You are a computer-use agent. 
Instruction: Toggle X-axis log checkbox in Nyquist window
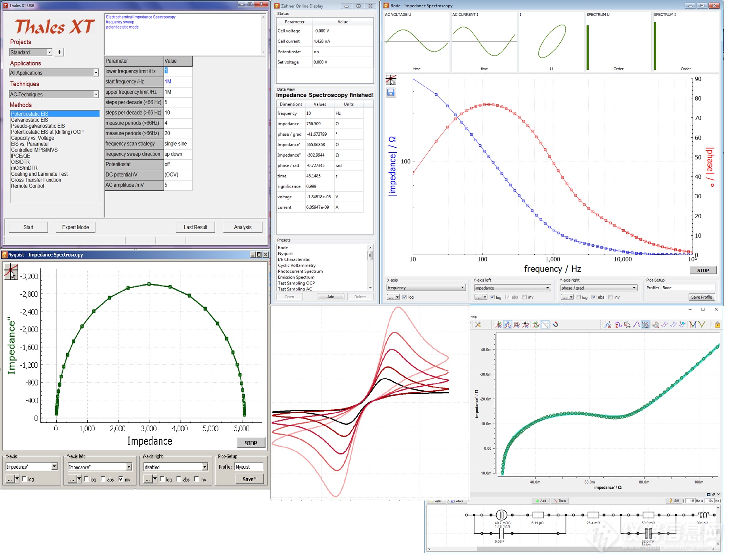tap(25, 479)
